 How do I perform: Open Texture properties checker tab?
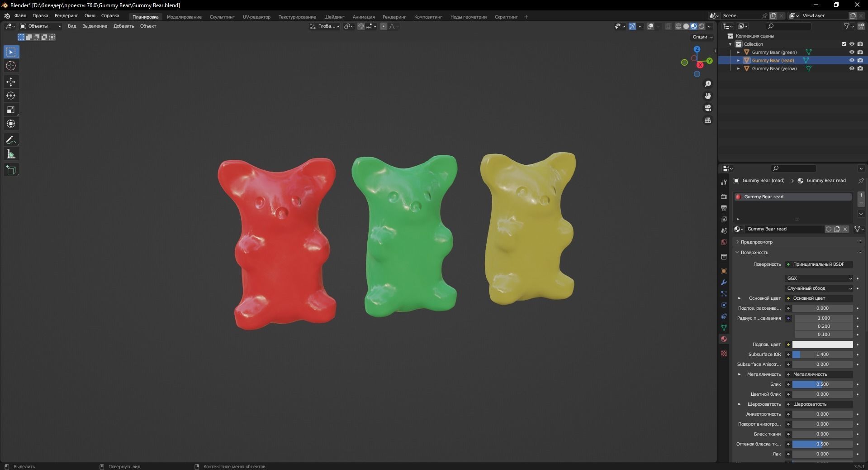coord(724,353)
